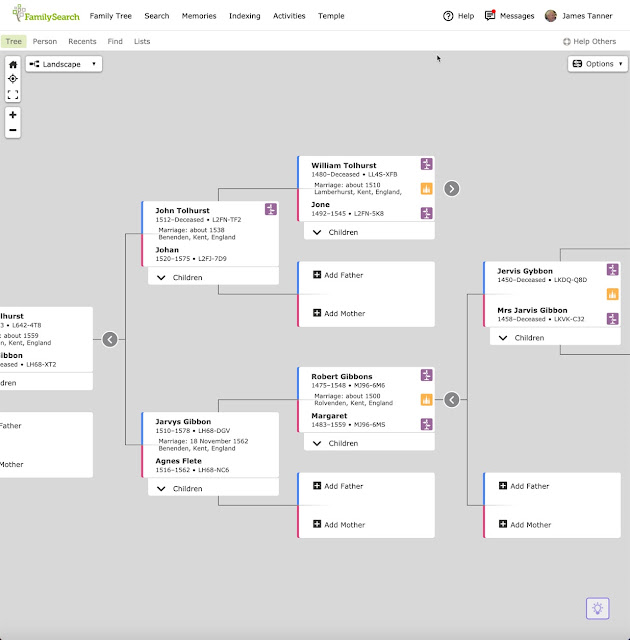Image resolution: width=630 pixels, height=640 pixels.
Task: Zoom out with the minus button
Action: (13, 130)
